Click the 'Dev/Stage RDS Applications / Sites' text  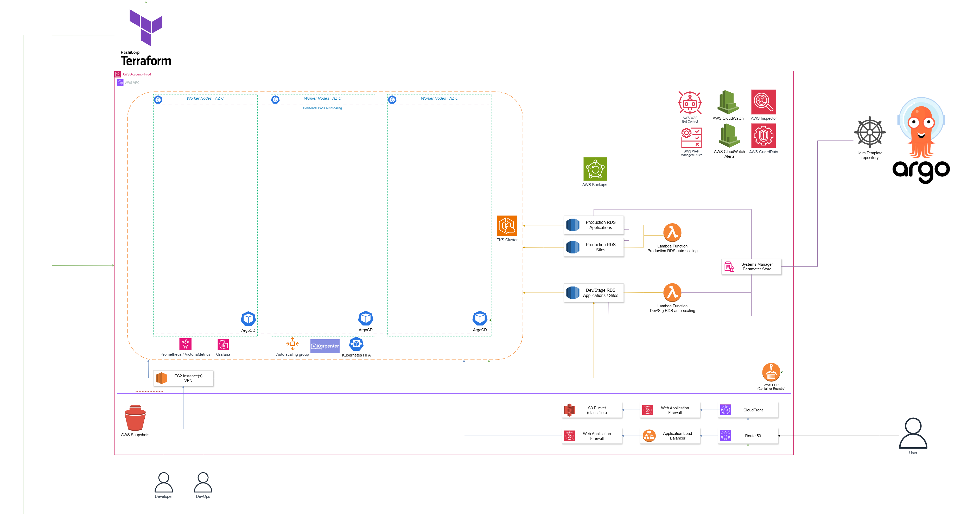click(x=600, y=293)
